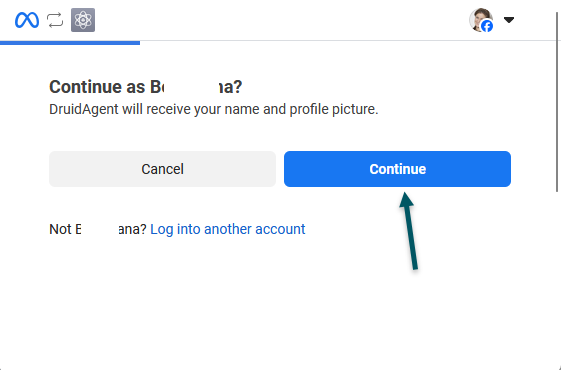Screen dimensions: 561x370
Task: Click the blue filled progress bar segment
Action: [70, 43]
